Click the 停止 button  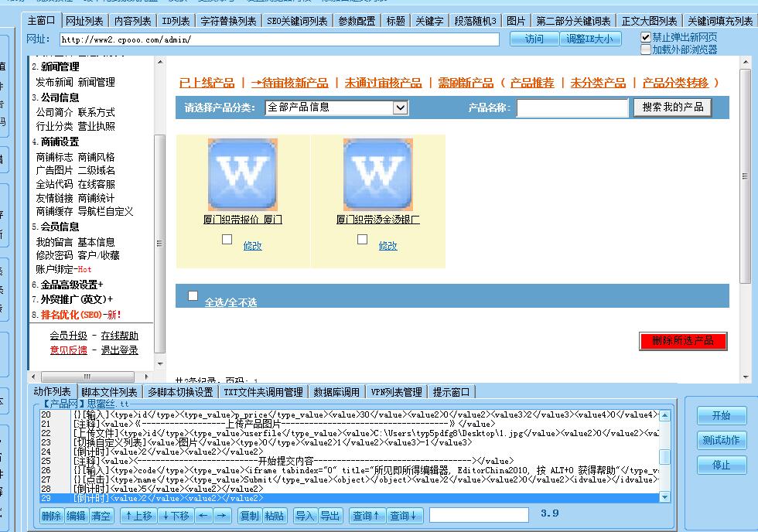(x=721, y=465)
